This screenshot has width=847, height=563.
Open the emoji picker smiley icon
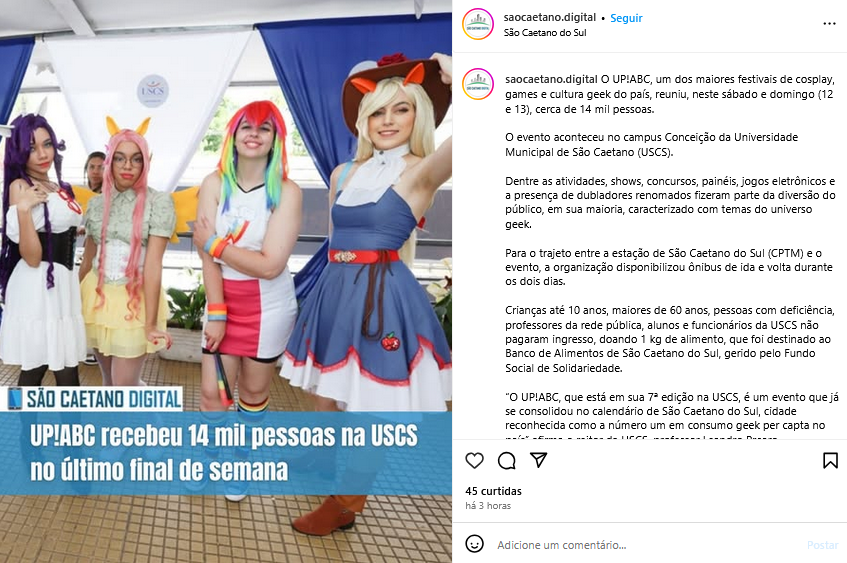(474, 544)
